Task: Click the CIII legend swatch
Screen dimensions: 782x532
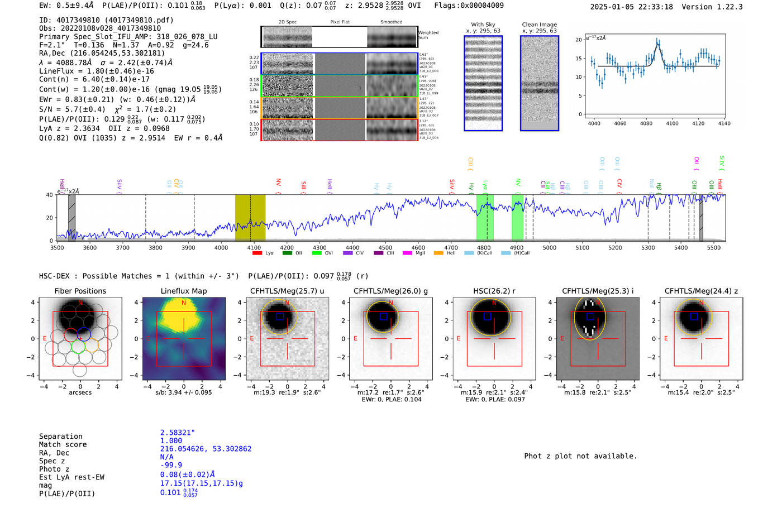Action: pos(378,253)
